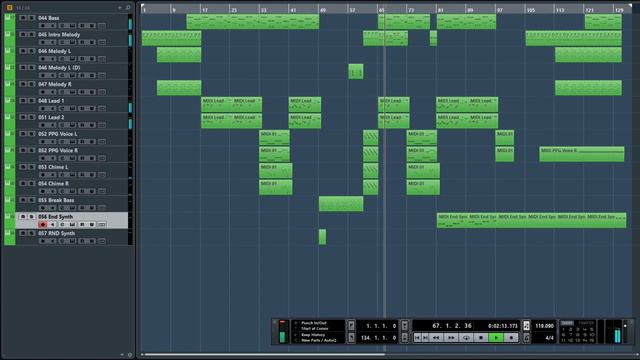Image resolution: width=640 pixels, height=360 pixels.
Task: Click the horizontal scrollbar under arrangement
Action: click(264, 354)
